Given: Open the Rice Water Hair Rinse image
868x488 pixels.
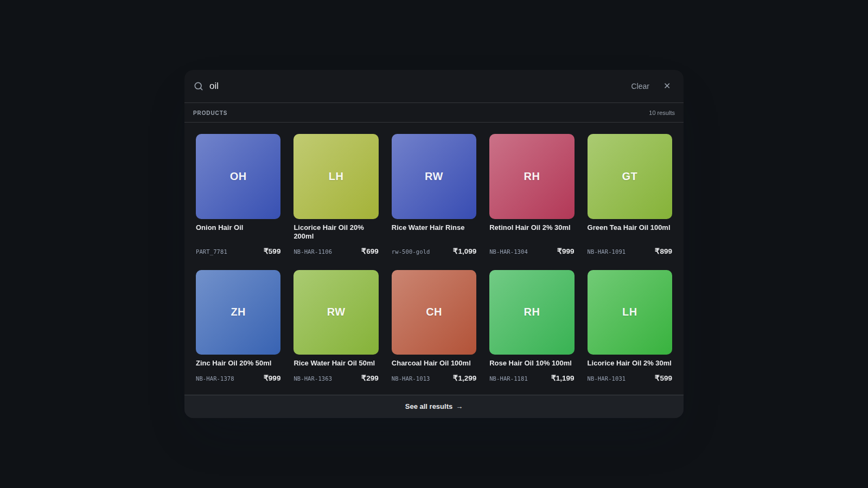Looking at the screenshot, I should coord(434,176).
